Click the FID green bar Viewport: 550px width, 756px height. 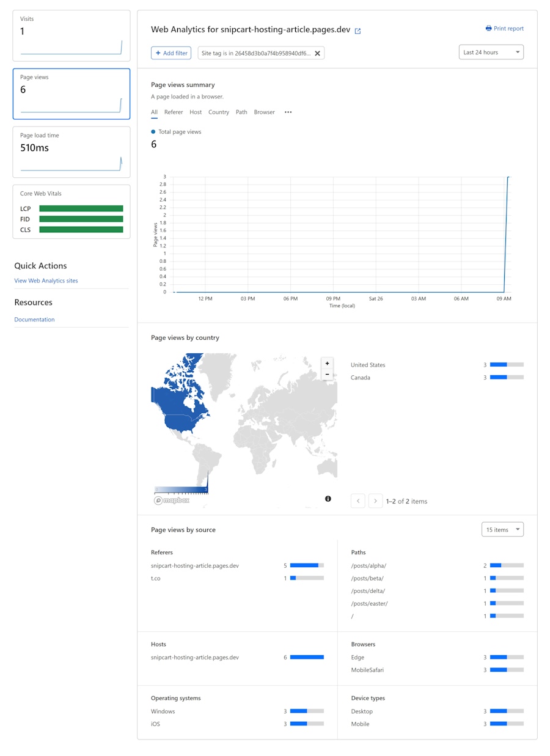pos(81,219)
